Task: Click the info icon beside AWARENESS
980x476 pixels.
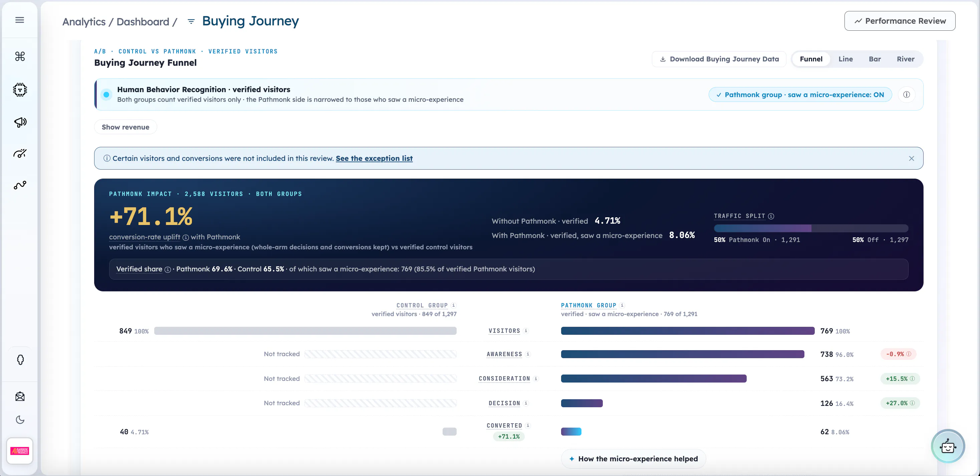Action: pyautogui.click(x=528, y=354)
